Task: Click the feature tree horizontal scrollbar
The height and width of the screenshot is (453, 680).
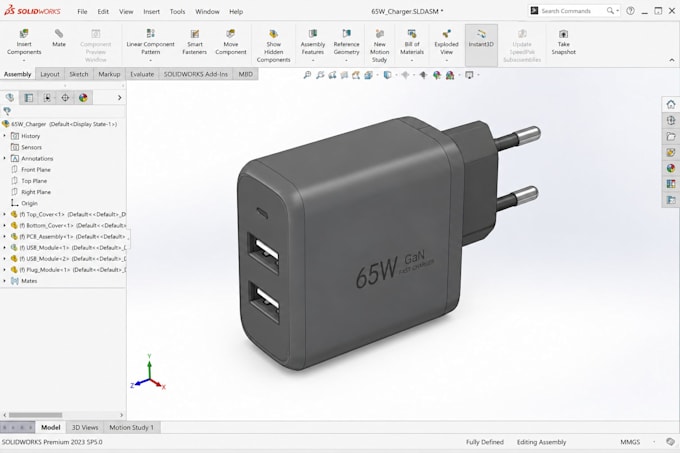Action: point(36,415)
